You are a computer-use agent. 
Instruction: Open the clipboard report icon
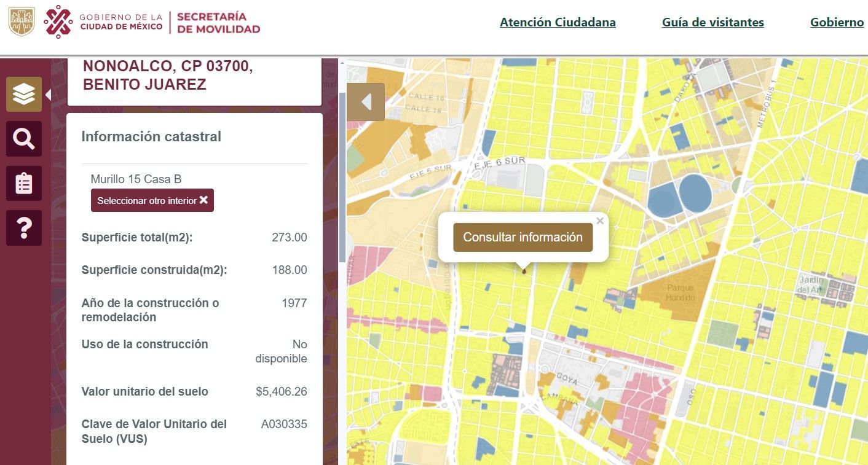click(x=24, y=183)
